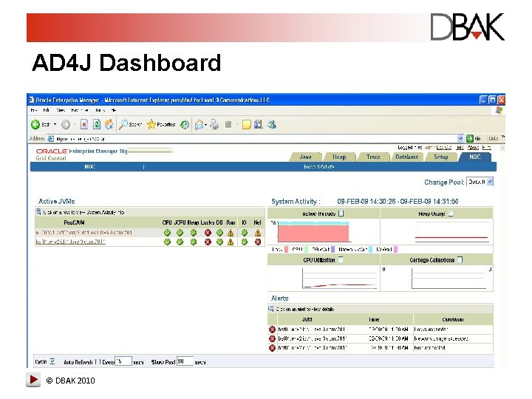Click second JVM row Net error icon
This screenshot has height=399, width=532.
point(258,242)
